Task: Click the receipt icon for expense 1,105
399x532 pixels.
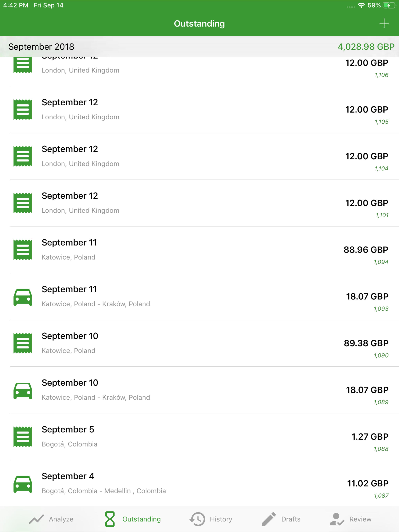Action: click(x=23, y=109)
